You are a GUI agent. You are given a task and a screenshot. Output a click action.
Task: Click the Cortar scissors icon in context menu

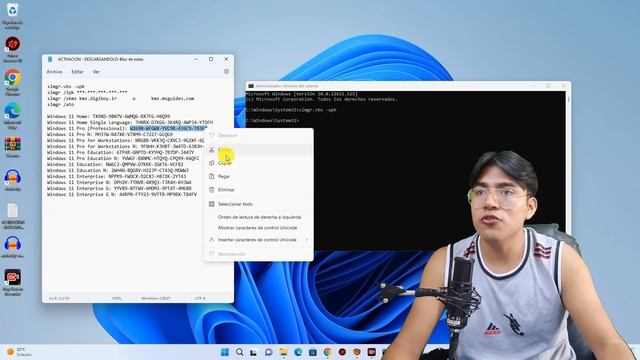click(211, 150)
